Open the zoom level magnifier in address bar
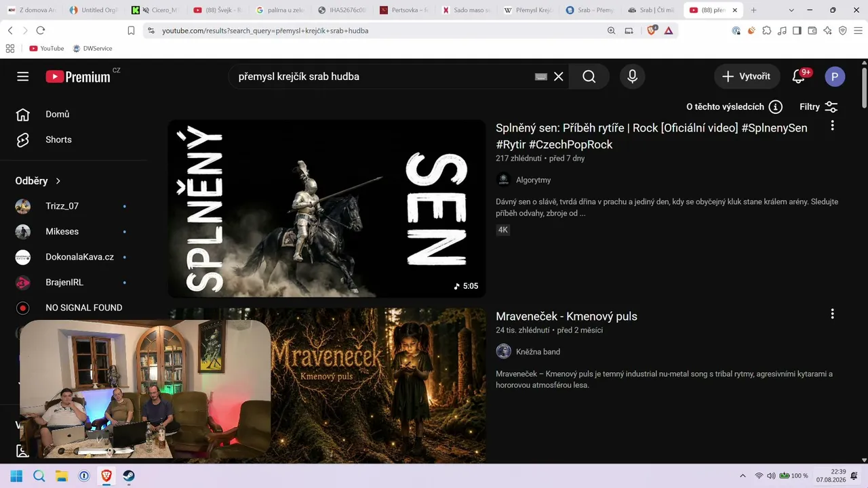The image size is (868, 488). click(612, 30)
